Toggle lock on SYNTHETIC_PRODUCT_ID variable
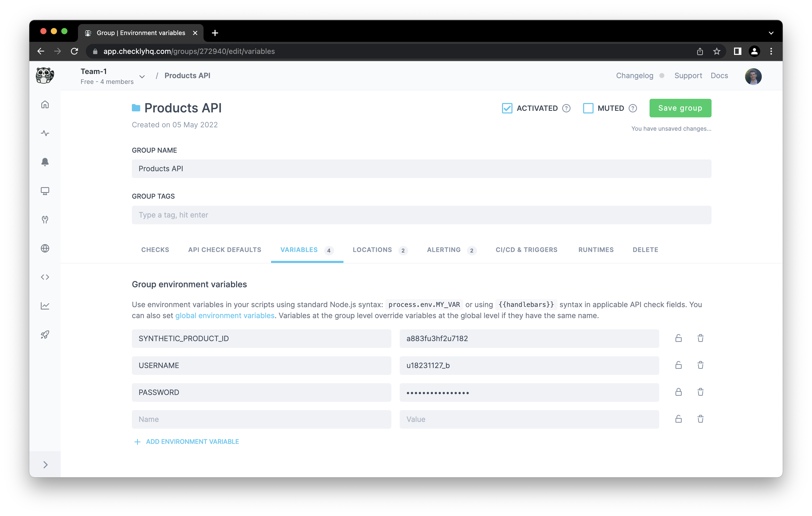This screenshot has height=516, width=812. (x=679, y=338)
